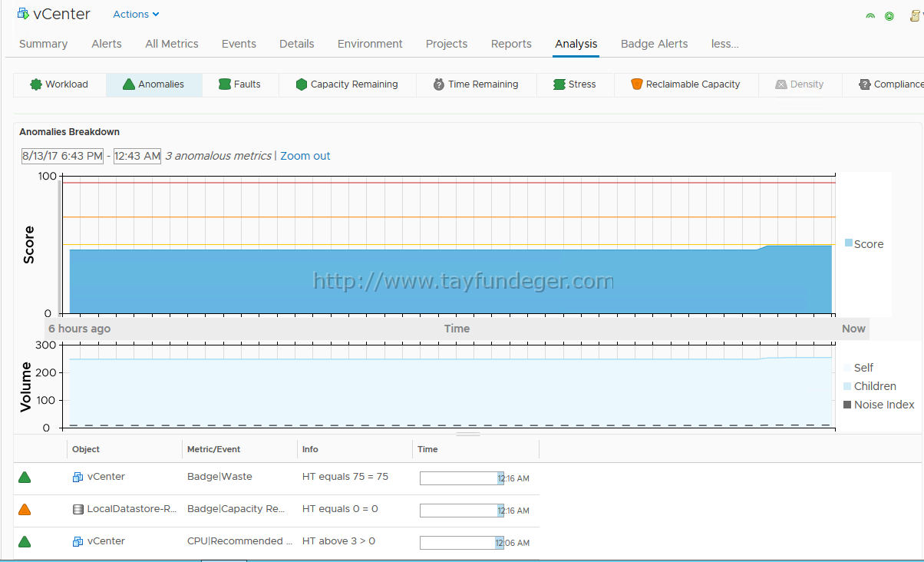The width and height of the screenshot is (924, 562).
Task: Click the orange Reclaimable Capacity icon
Action: coord(636,84)
